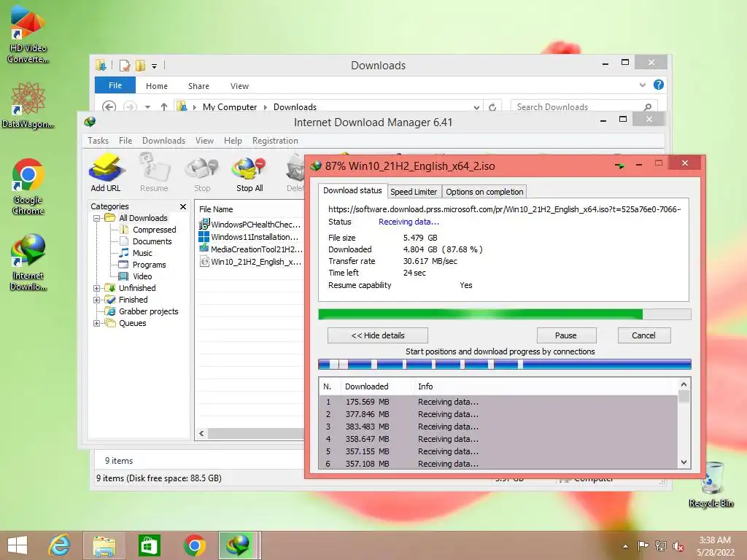Open the View ribbon tab in Downloads

tap(239, 86)
